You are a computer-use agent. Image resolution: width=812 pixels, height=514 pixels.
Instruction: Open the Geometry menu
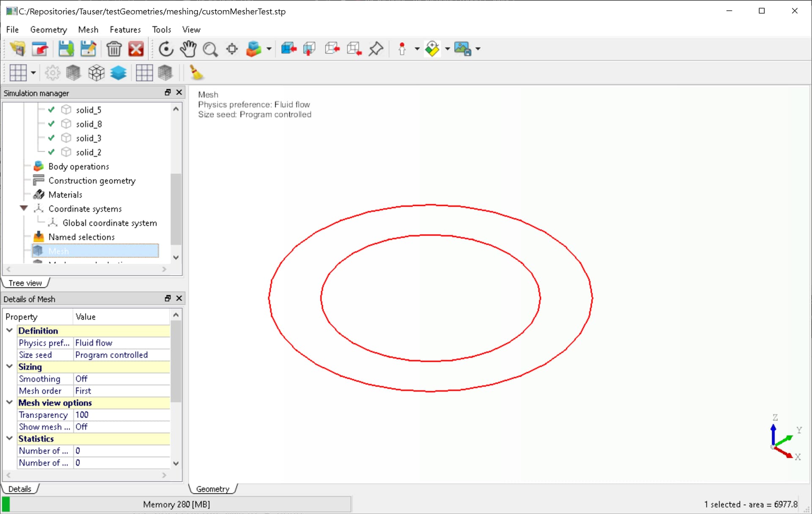coord(49,30)
